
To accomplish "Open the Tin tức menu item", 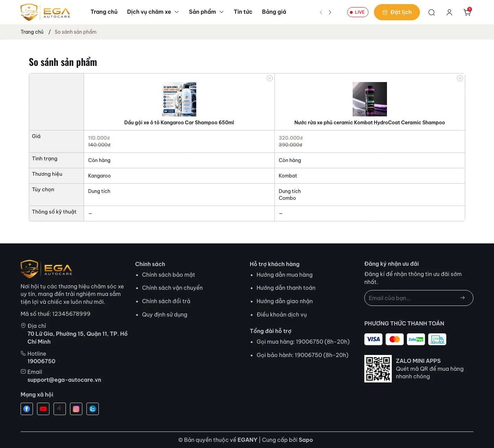I will (x=243, y=12).
